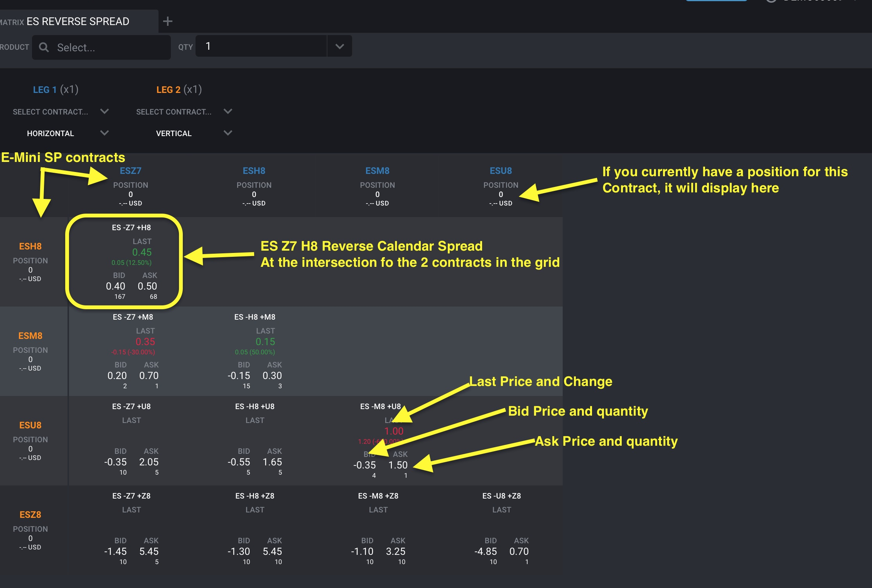Click last price 0.15 in ES -H8 +M8
This screenshot has height=588, width=872.
tap(265, 342)
